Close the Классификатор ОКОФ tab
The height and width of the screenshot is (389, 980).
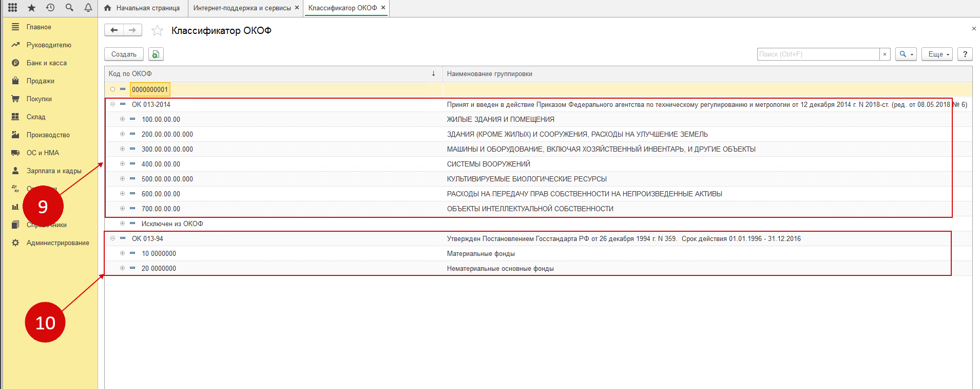tap(383, 8)
